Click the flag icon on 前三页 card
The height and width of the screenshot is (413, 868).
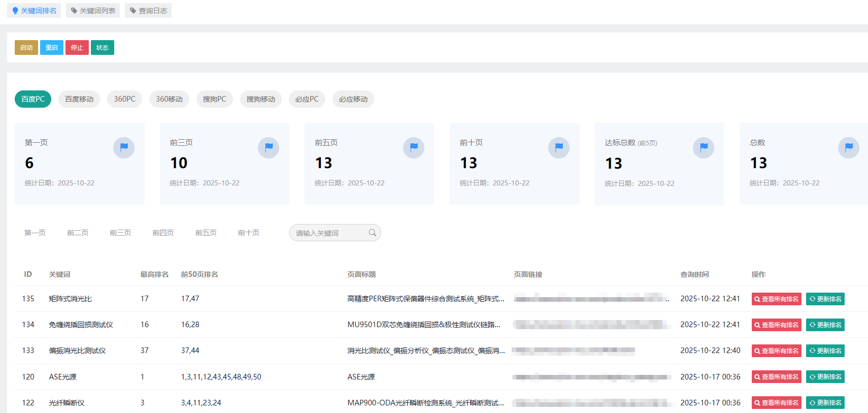point(269,148)
